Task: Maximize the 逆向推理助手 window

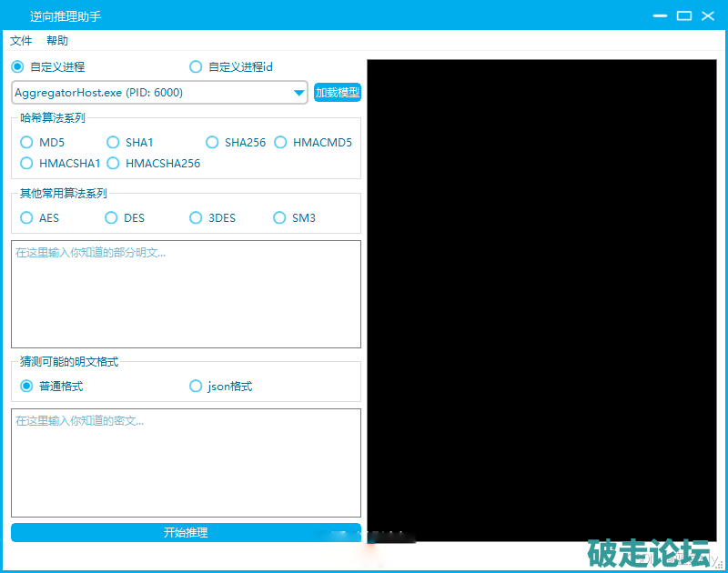Action: tap(684, 15)
